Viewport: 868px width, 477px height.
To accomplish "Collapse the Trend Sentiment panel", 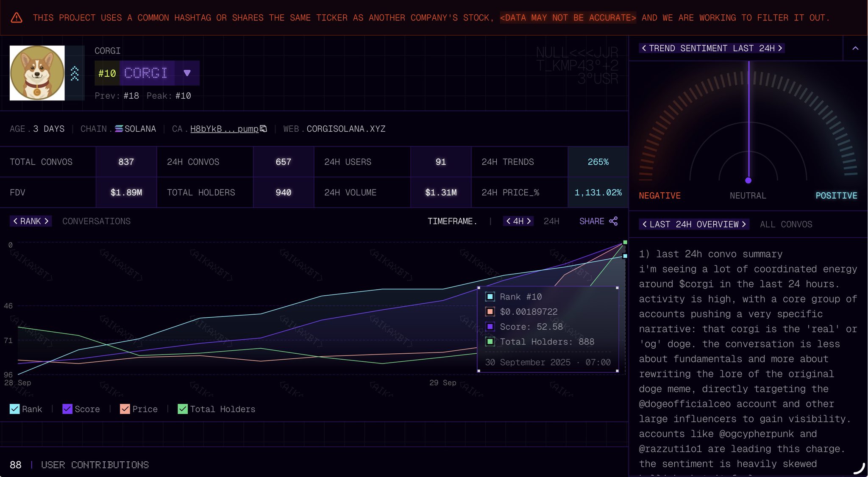I will (855, 48).
